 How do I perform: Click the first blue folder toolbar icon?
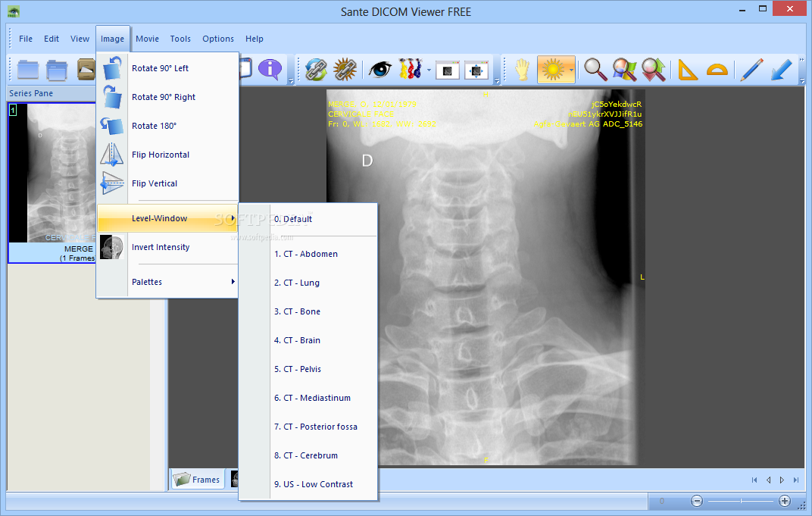(x=28, y=70)
